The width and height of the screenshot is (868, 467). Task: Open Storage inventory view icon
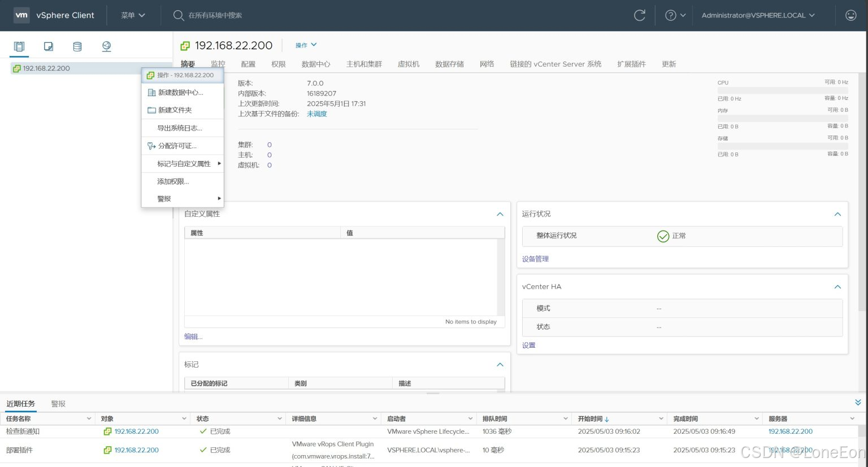coord(77,46)
